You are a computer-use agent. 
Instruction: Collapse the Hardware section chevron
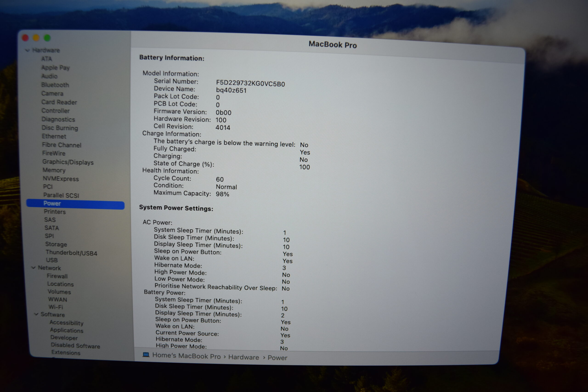(28, 50)
